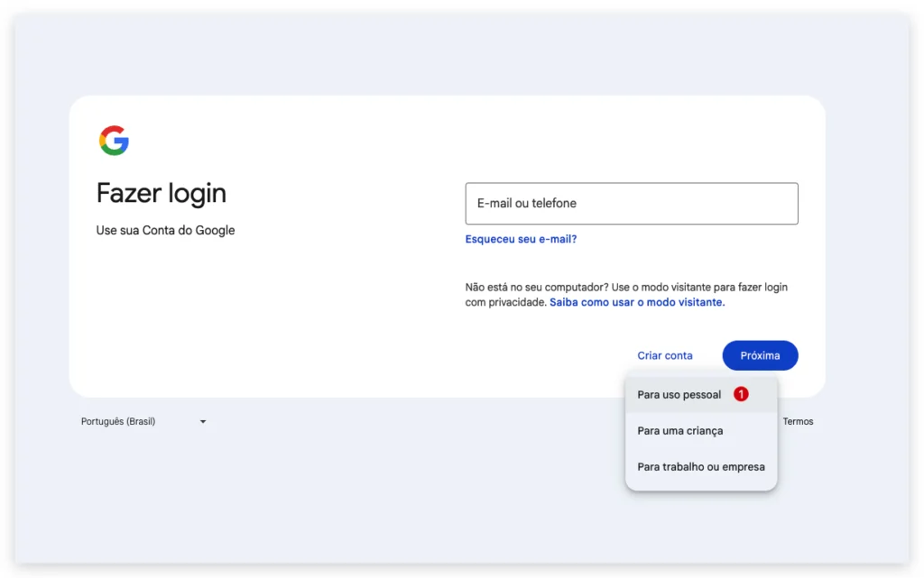Click the Criar conta button
The image size is (924, 578).
(x=665, y=355)
